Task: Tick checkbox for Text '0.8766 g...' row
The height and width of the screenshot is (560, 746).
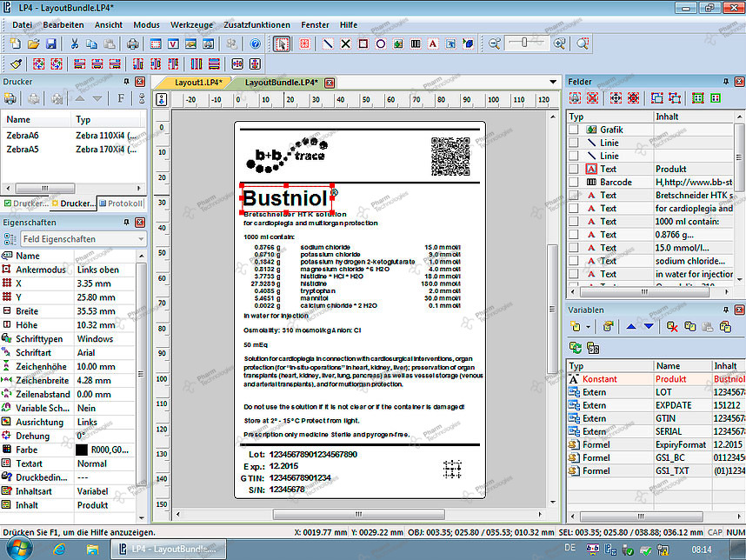Action: click(574, 235)
